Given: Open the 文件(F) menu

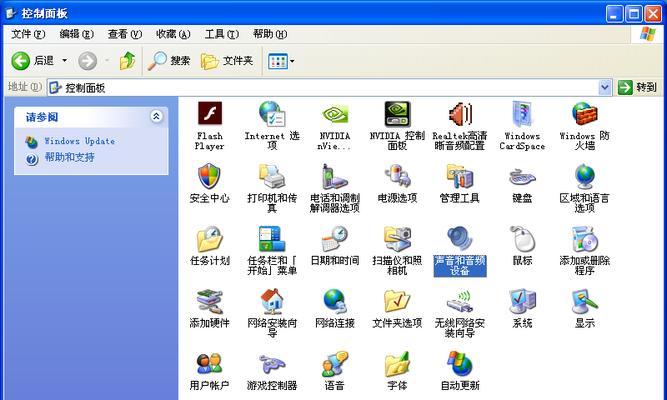Looking at the screenshot, I should (x=28, y=34).
